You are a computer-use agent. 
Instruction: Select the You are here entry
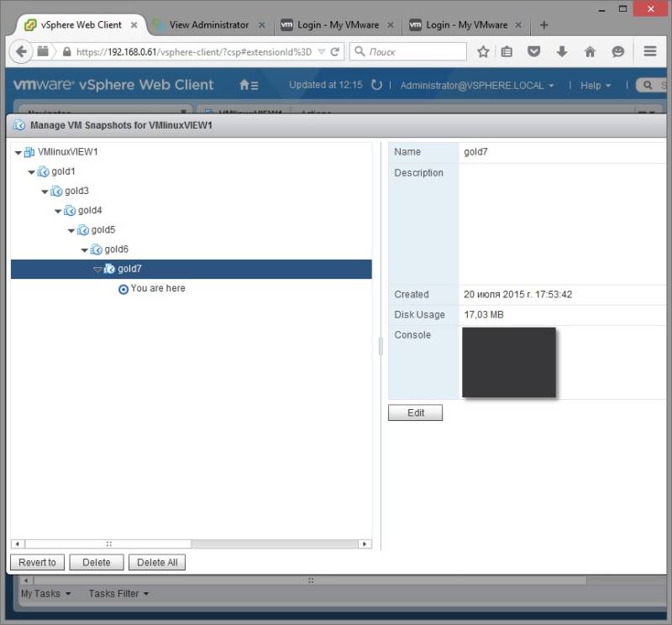[158, 288]
